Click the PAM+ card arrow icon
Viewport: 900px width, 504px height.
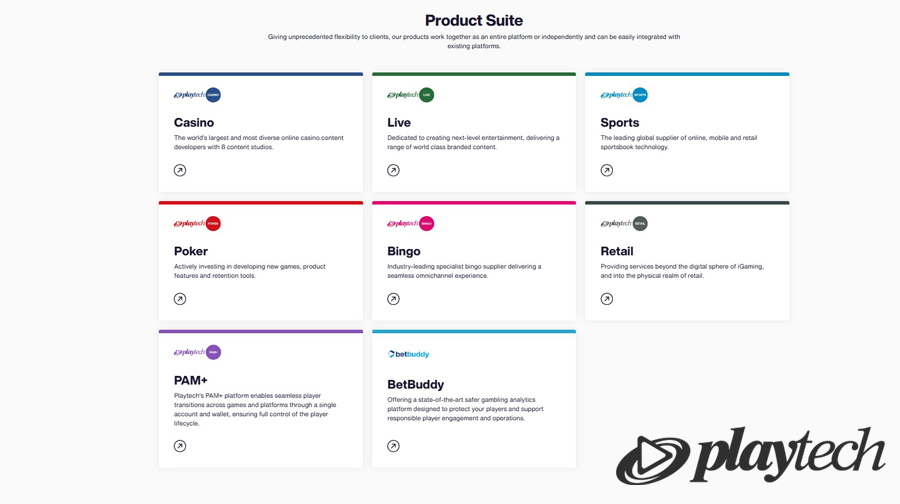click(x=180, y=446)
